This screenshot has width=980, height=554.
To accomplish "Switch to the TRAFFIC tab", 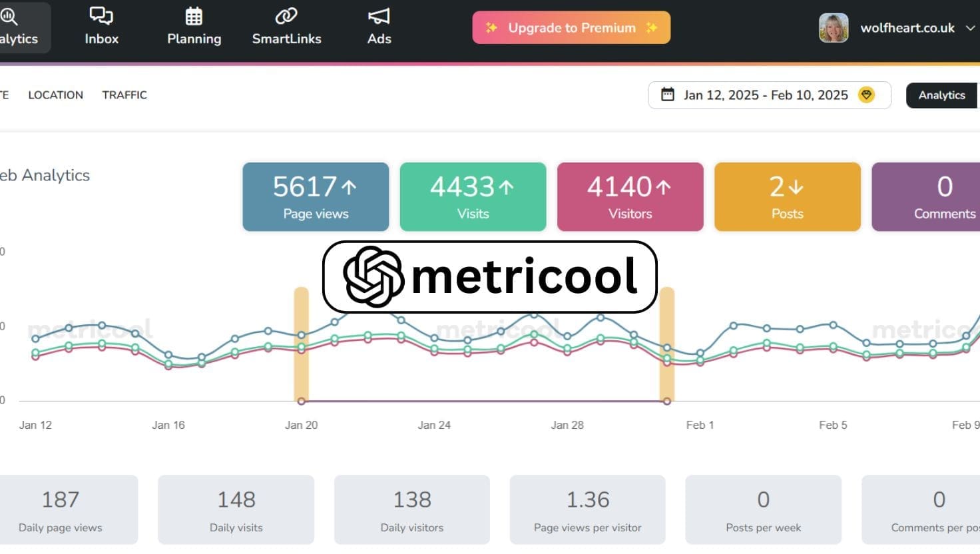I will (124, 95).
